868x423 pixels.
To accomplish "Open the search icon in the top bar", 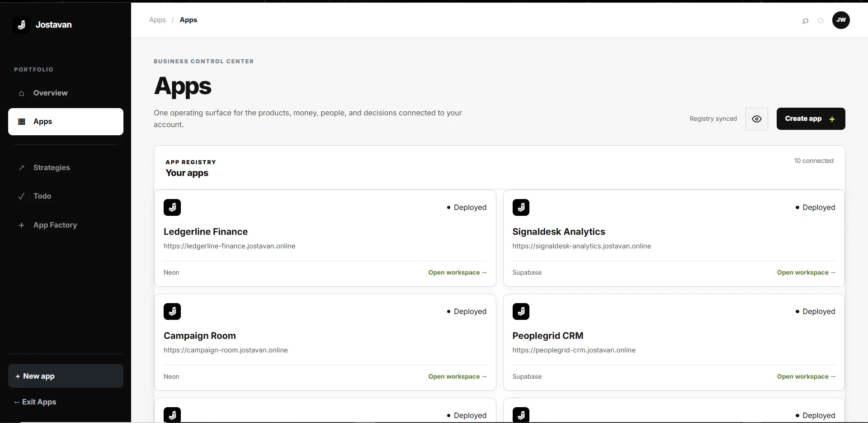I will [x=805, y=20].
